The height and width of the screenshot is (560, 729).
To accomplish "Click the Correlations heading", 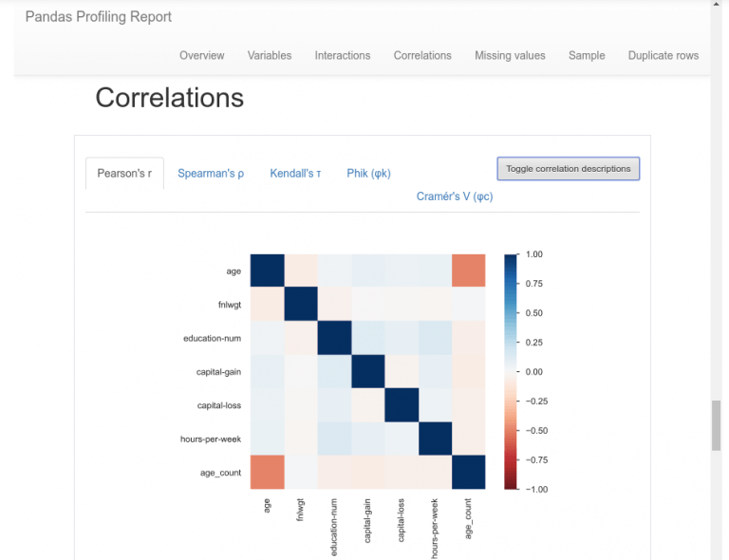I will pyautogui.click(x=170, y=98).
